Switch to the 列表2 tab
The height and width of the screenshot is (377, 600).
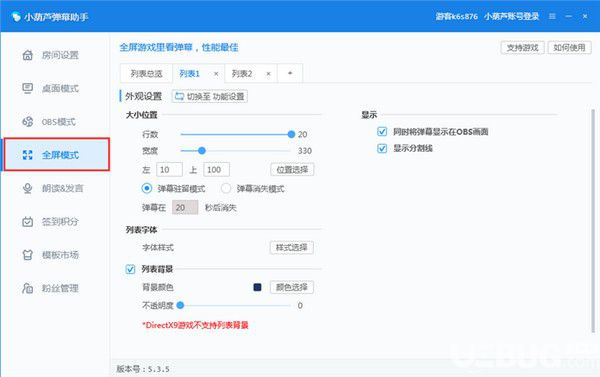pyautogui.click(x=242, y=73)
